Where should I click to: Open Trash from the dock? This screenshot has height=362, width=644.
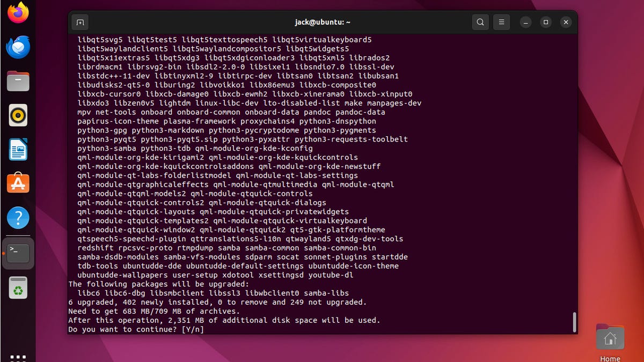point(18,287)
